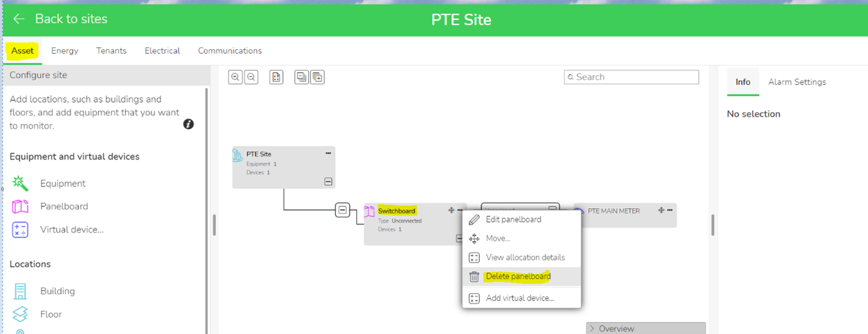
Task: Click the right panel splitter handle
Action: tap(713, 225)
